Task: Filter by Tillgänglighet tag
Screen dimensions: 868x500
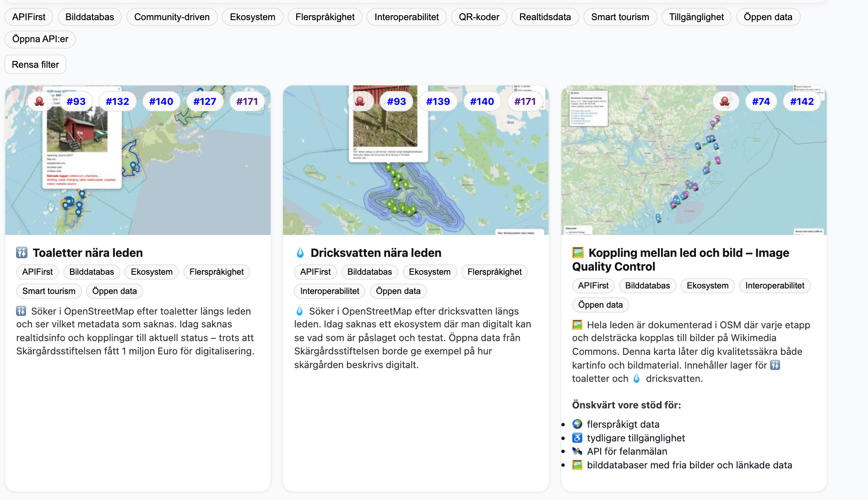Action: (x=696, y=17)
